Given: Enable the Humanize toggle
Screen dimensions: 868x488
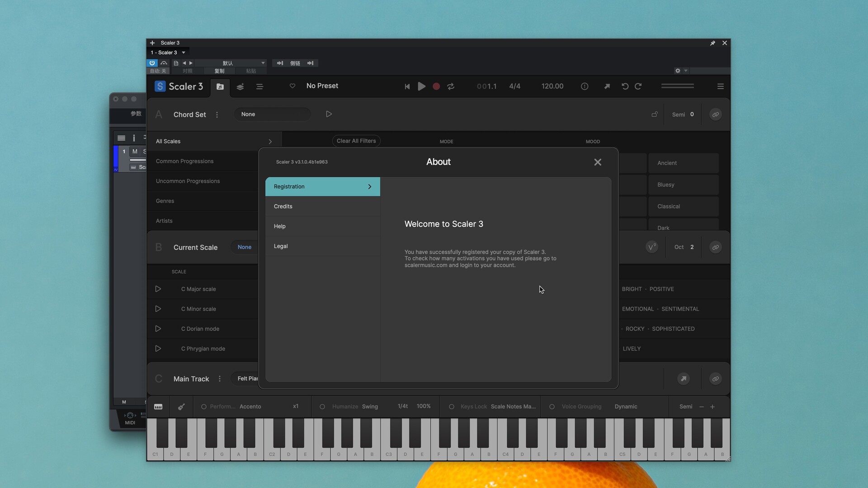Looking at the screenshot, I should click(322, 407).
